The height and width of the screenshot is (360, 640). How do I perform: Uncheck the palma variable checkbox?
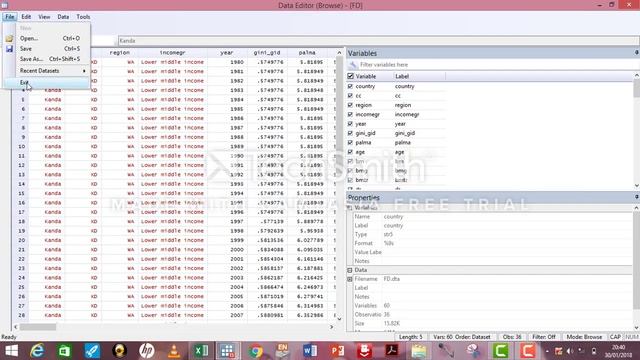point(350,142)
